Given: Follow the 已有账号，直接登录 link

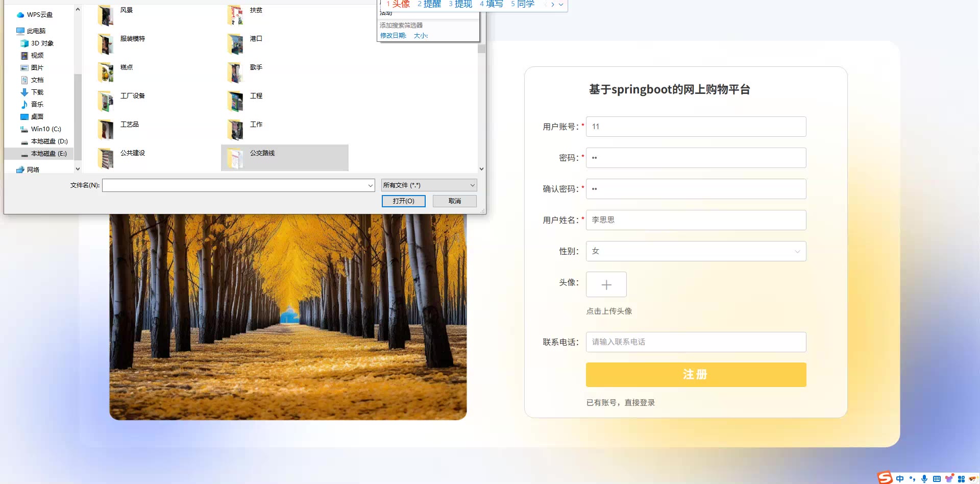Looking at the screenshot, I should point(621,402).
